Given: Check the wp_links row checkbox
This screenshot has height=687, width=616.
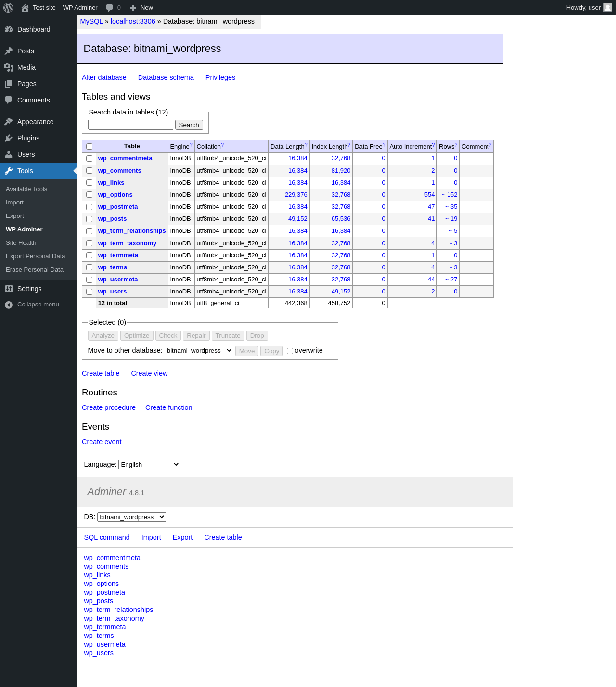Looking at the screenshot, I should (x=89, y=182).
